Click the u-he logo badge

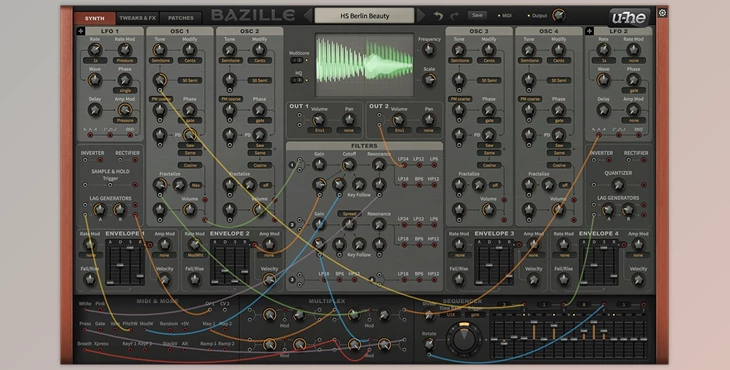point(630,18)
